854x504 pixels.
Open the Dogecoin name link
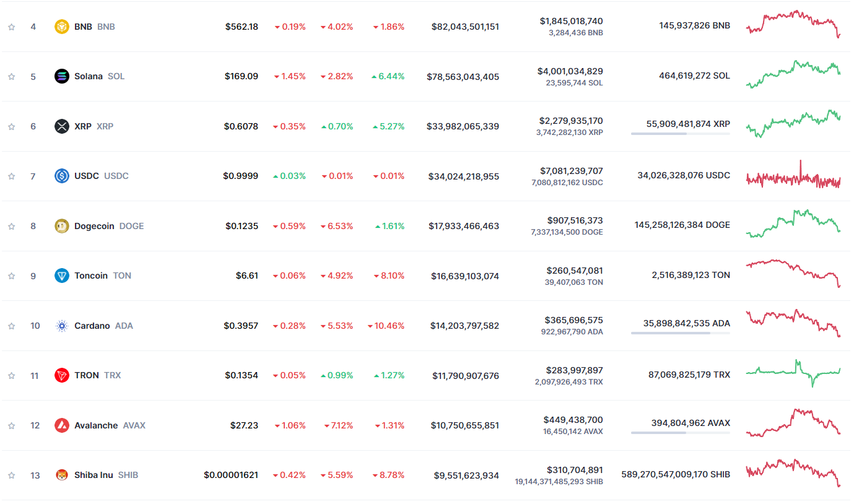tap(94, 226)
